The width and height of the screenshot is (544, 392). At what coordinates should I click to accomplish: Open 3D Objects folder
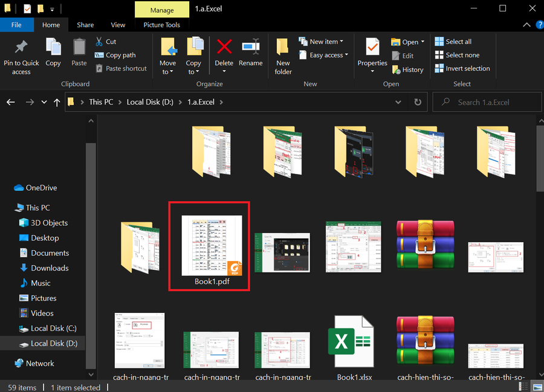44,223
